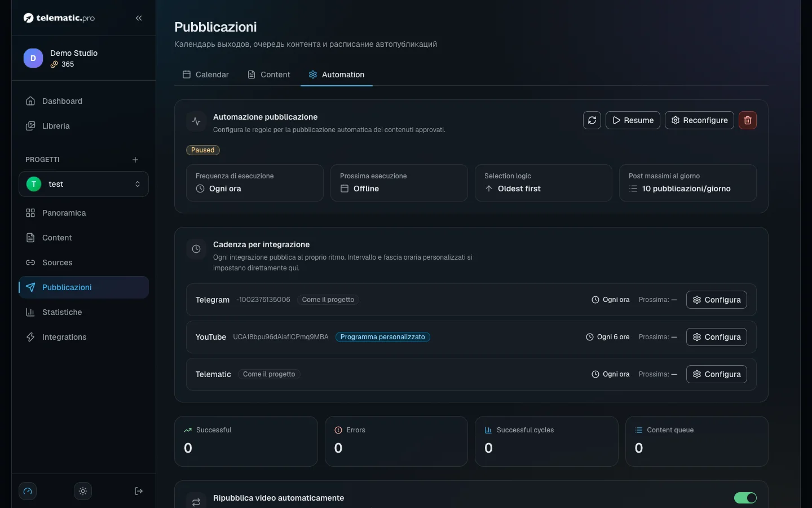
Task: Open the Content queue stats card
Action: click(697, 441)
